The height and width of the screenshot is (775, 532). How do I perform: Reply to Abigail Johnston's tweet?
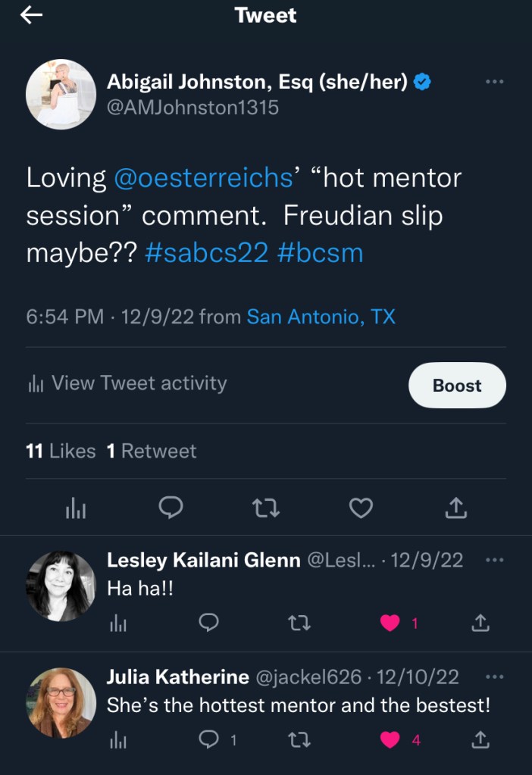[171, 509]
